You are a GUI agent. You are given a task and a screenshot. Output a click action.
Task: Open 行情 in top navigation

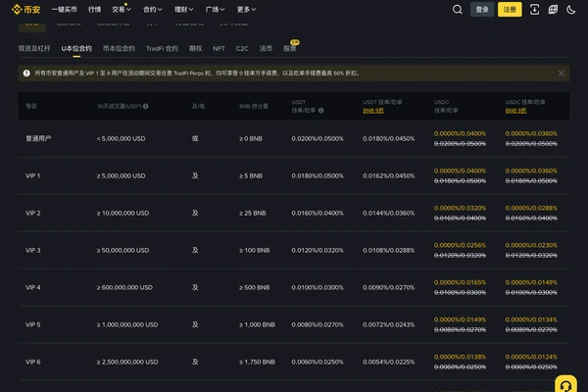(94, 10)
